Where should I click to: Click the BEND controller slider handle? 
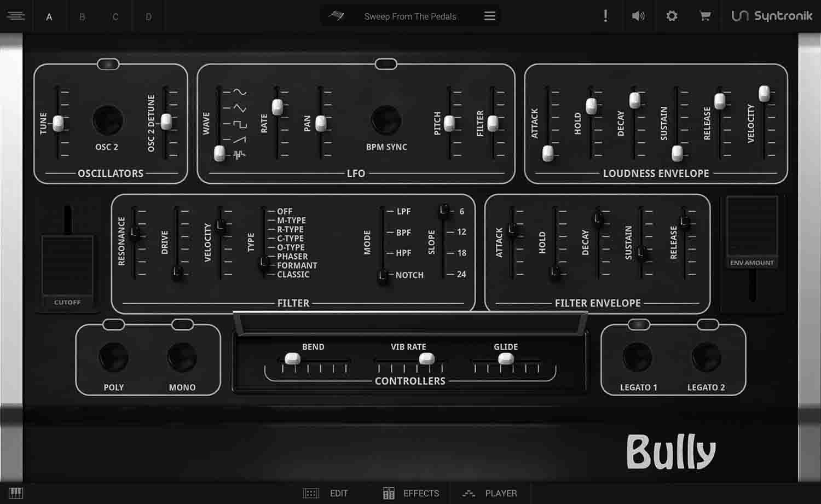292,359
